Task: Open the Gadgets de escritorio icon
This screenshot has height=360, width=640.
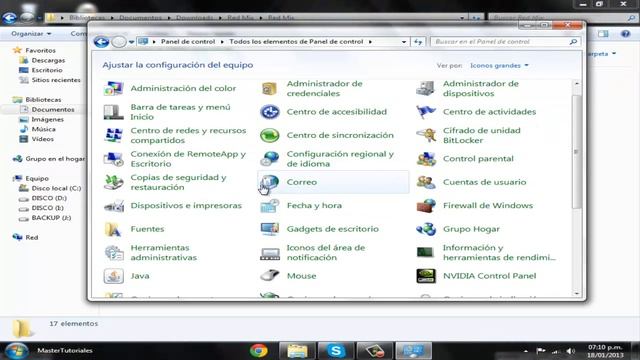Action: 269,229
